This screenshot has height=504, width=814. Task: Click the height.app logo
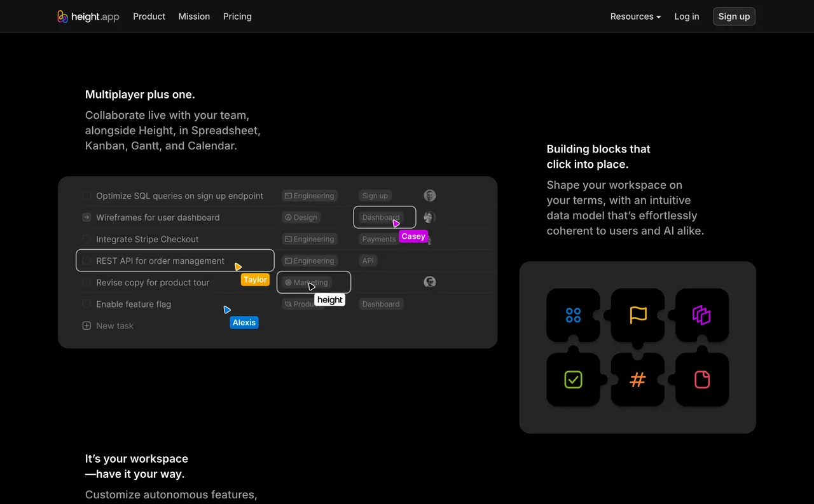pyautogui.click(x=88, y=16)
